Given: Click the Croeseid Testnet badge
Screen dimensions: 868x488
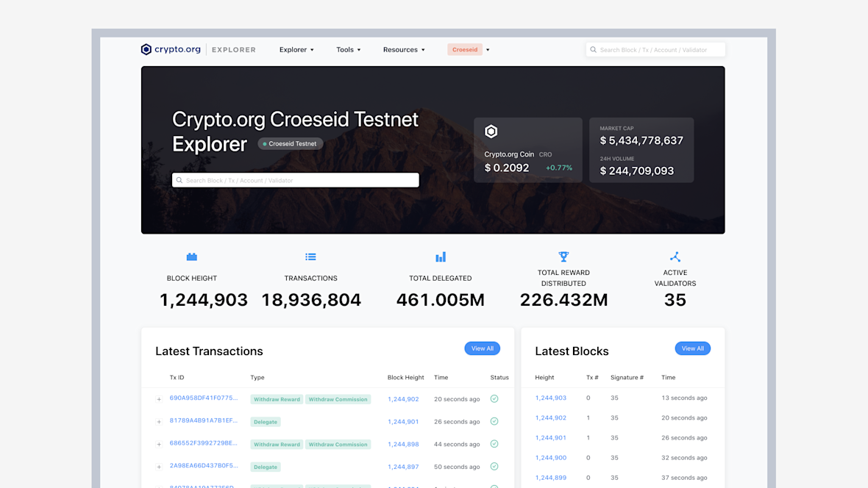Looking at the screenshot, I should pos(291,144).
